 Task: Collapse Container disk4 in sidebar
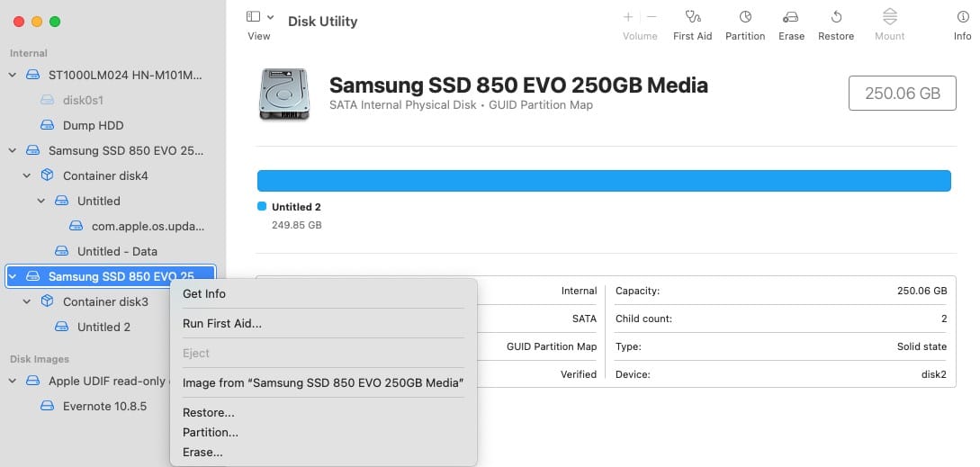point(27,176)
